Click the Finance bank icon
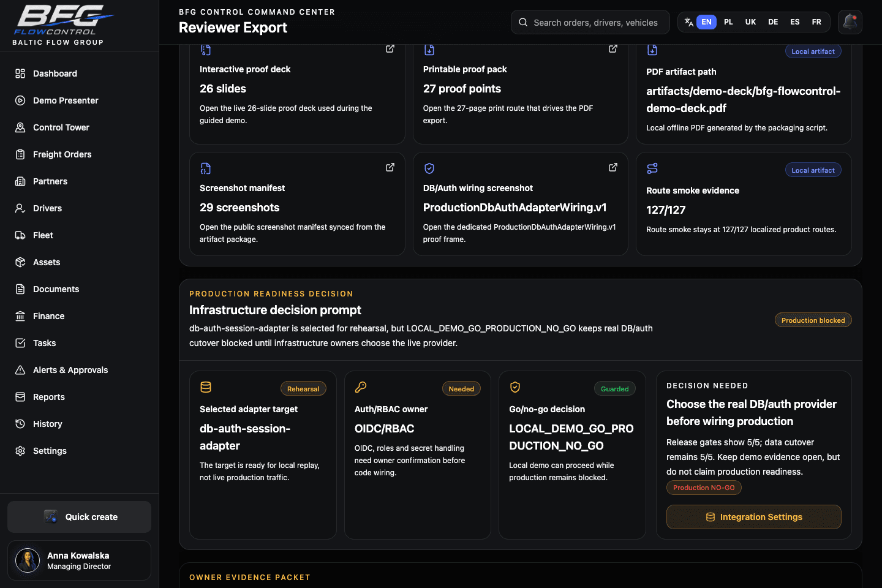Viewport: 882px width, 588px height. click(x=20, y=316)
